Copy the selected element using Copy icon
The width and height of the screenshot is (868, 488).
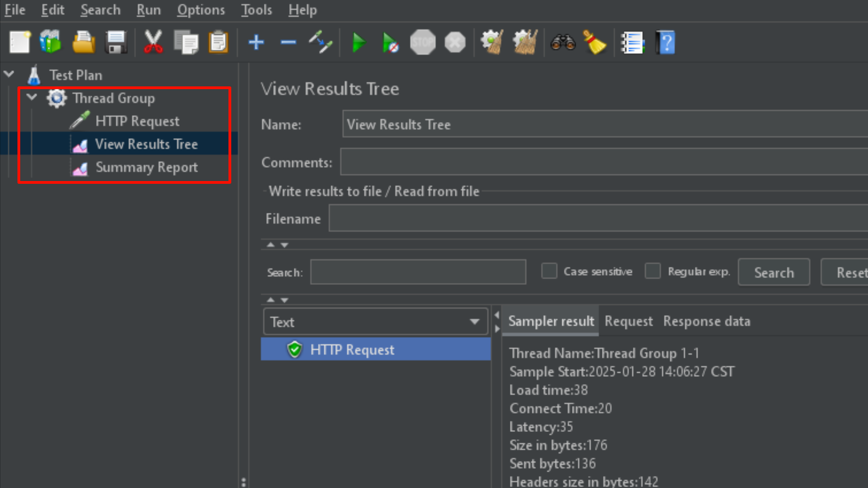pos(186,42)
